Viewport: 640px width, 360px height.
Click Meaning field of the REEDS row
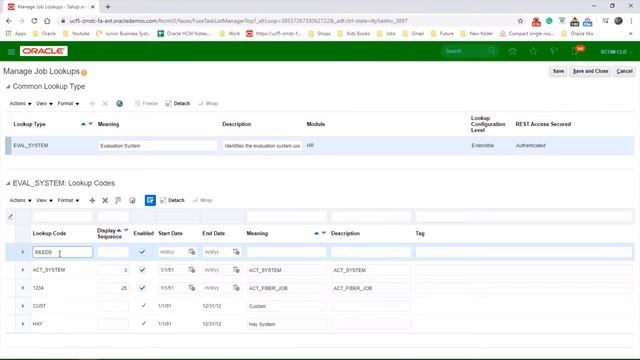286,252
